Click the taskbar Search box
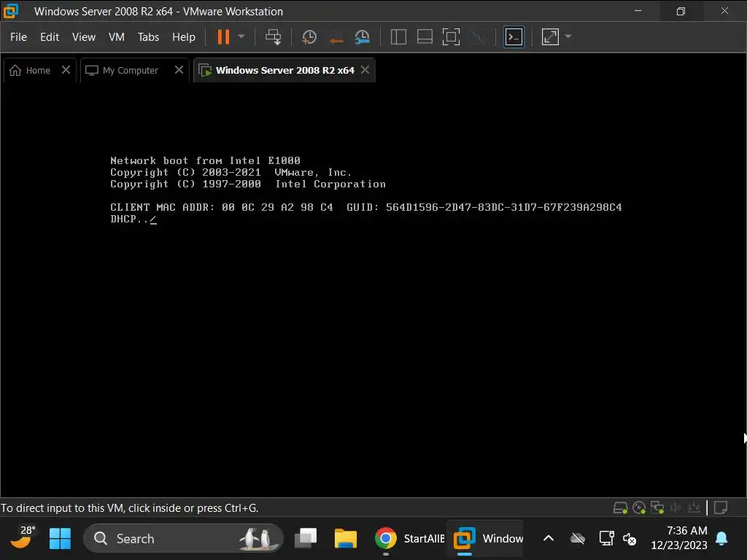 click(183, 539)
